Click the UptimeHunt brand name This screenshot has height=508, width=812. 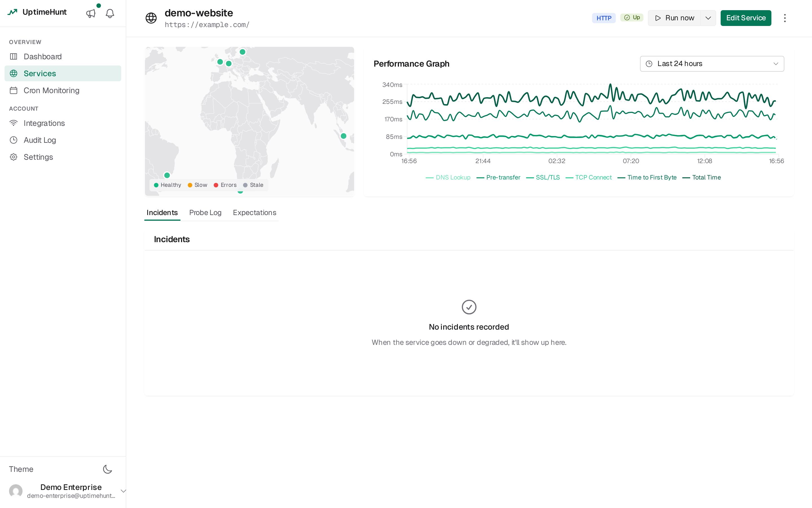45,12
